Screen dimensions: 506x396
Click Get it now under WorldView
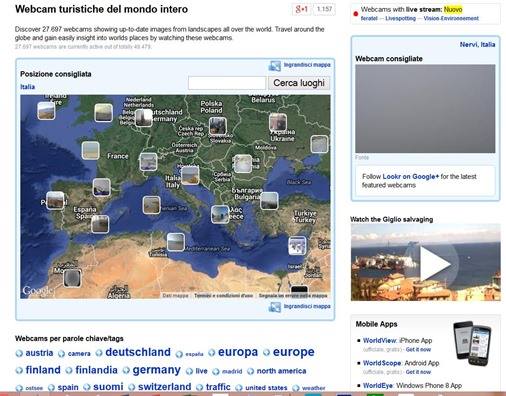(418, 349)
